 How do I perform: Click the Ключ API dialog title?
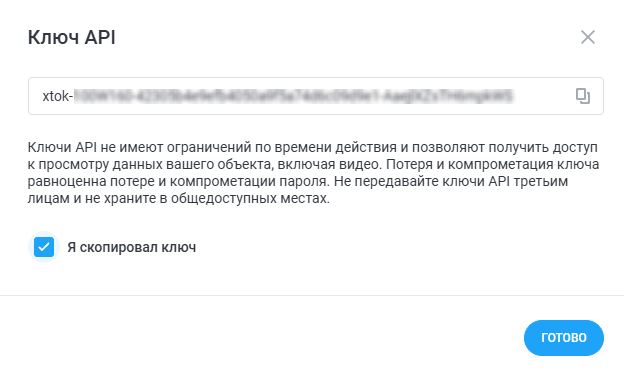[x=72, y=37]
